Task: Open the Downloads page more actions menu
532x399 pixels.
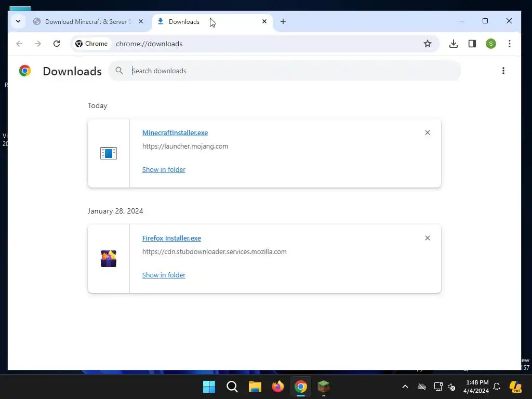Action: pyautogui.click(x=503, y=71)
